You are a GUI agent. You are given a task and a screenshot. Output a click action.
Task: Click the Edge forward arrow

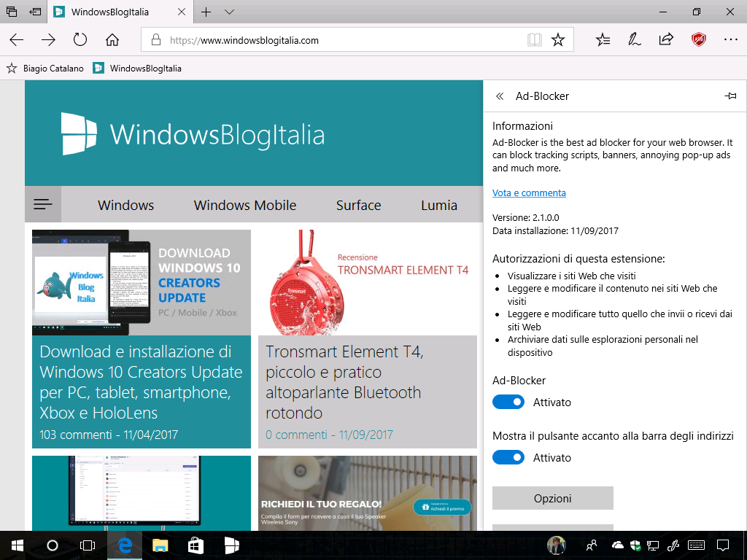click(48, 40)
